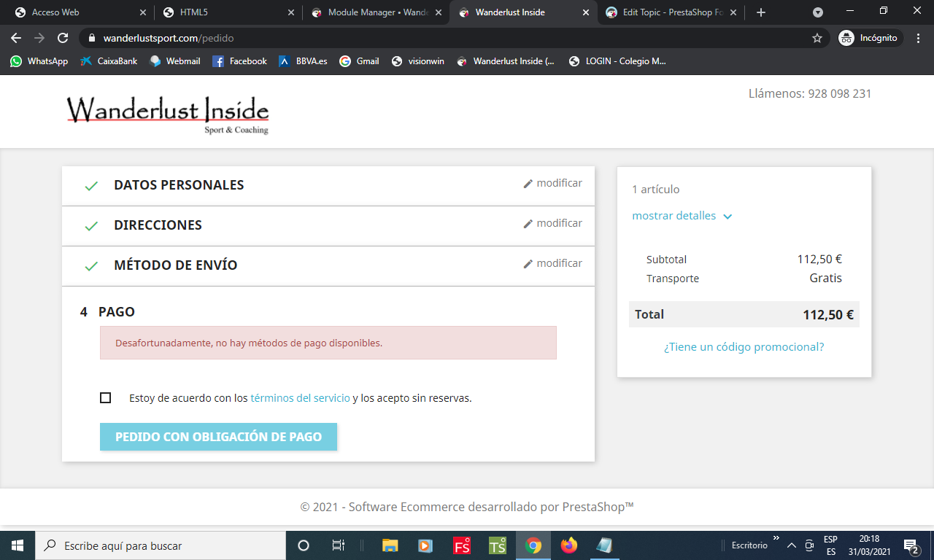Screen dimensions: 934x560
Task: Expand the Escritorio toolbar chevron
Action: coord(776,538)
